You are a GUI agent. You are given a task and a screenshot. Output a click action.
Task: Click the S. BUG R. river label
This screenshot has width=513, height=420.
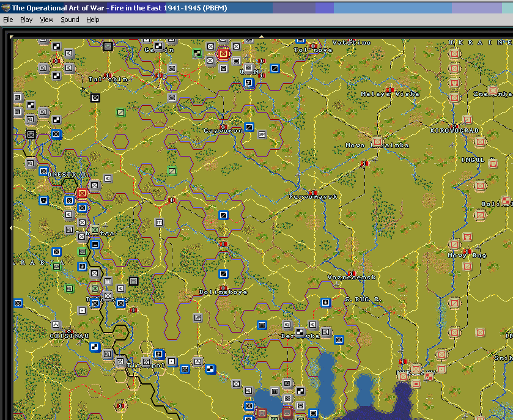pyautogui.click(x=363, y=300)
